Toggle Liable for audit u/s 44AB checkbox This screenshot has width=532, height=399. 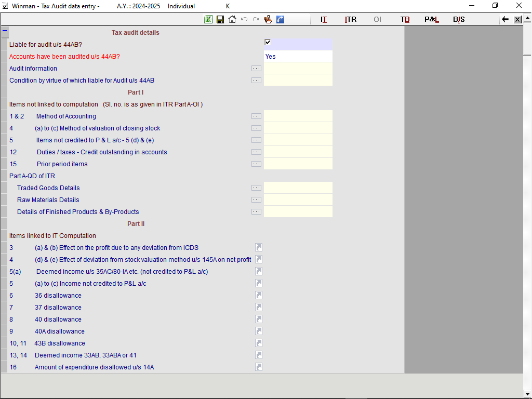point(268,43)
